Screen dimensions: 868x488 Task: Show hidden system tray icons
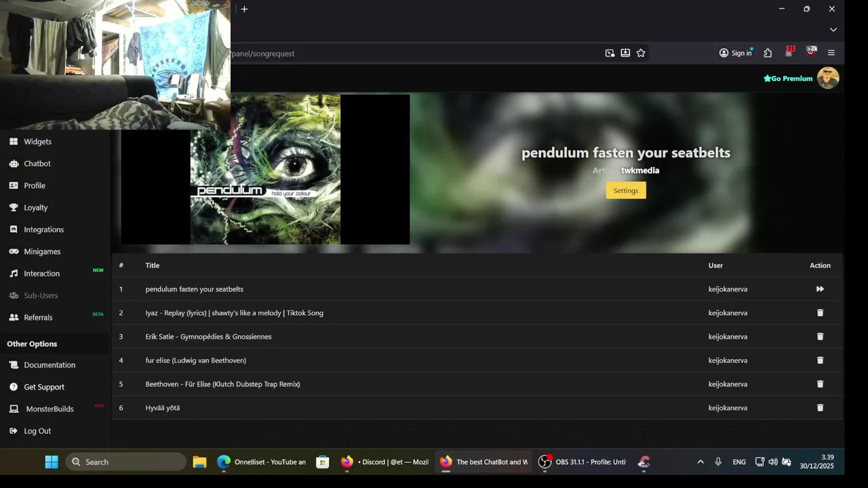tap(701, 462)
